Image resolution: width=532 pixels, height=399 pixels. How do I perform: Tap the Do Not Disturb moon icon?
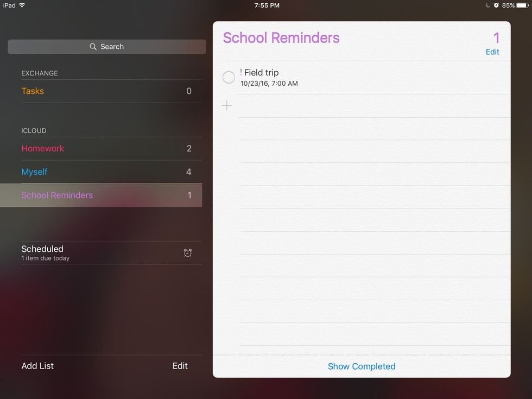point(488,5)
